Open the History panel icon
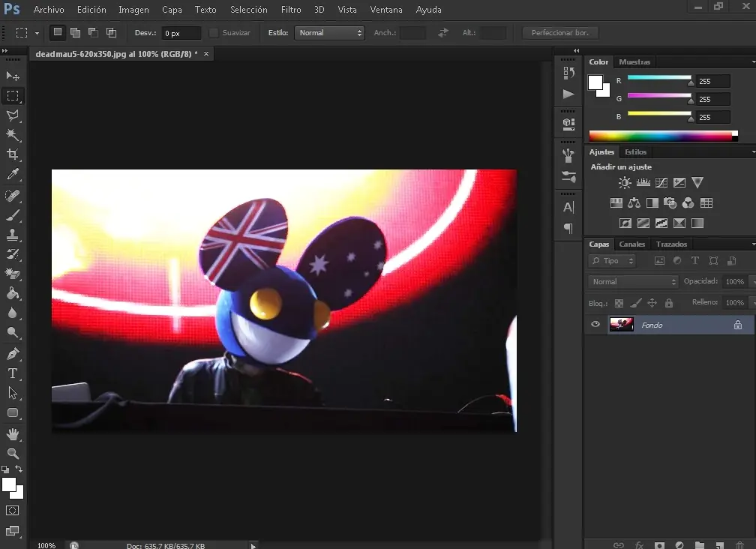 (x=568, y=73)
